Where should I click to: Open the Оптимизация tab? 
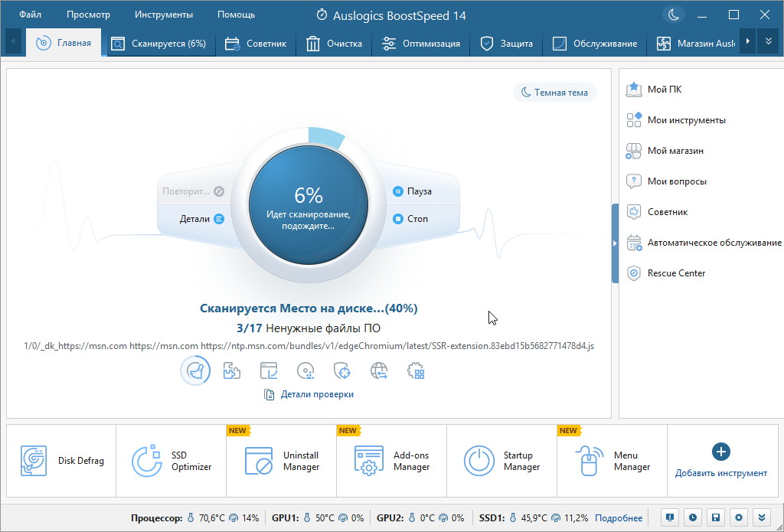click(x=421, y=44)
